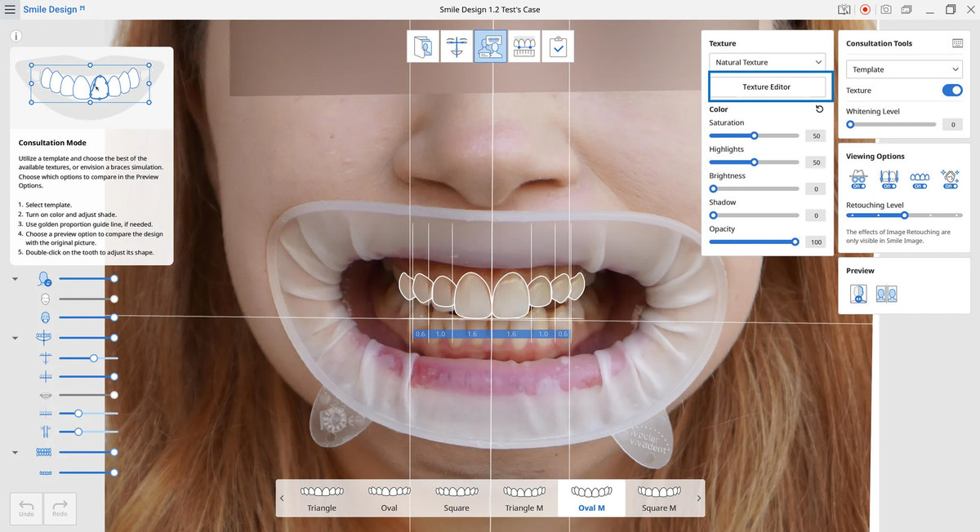Click the plain face outline layer icon

(45, 298)
